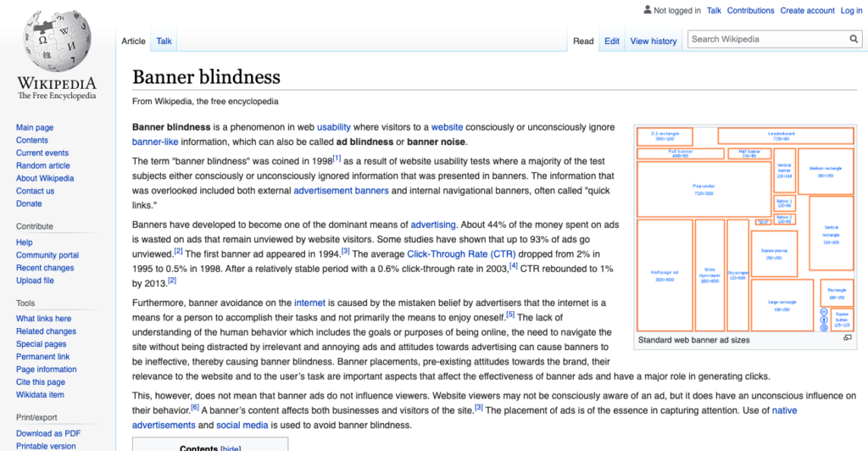Open the usability article link
The width and height of the screenshot is (868, 451).
click(x=334, y=127)
